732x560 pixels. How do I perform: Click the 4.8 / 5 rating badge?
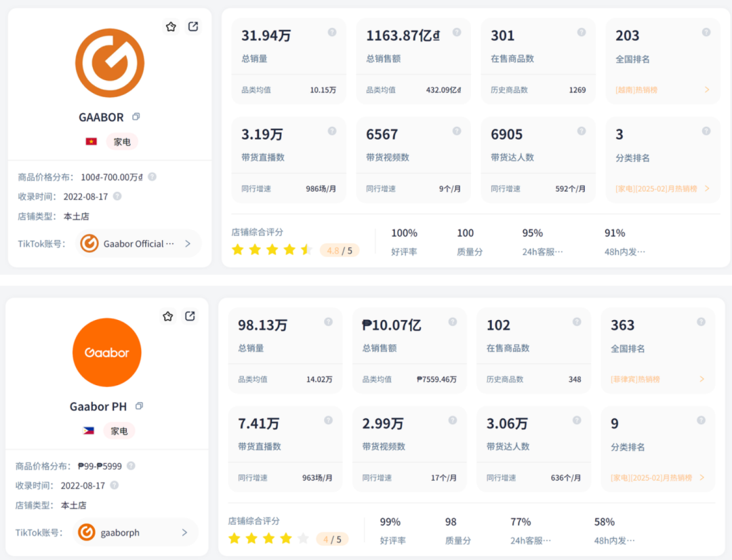pyautogui.click(x=340, y=251)
